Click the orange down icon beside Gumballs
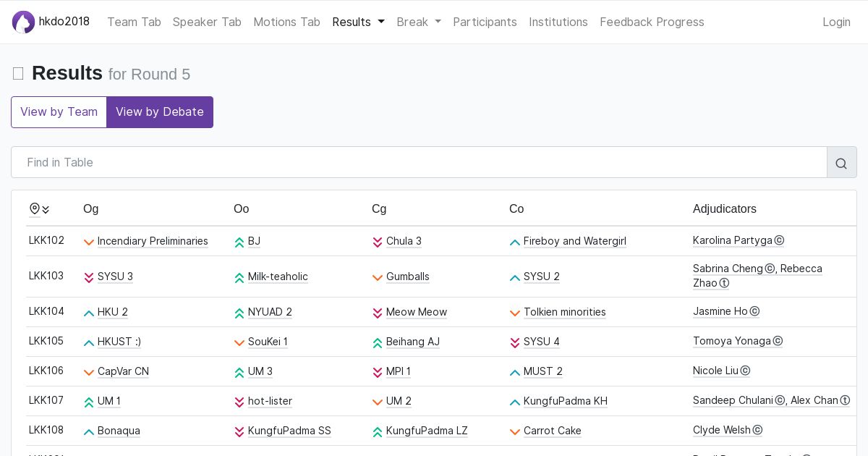 (x=378, y=277)
